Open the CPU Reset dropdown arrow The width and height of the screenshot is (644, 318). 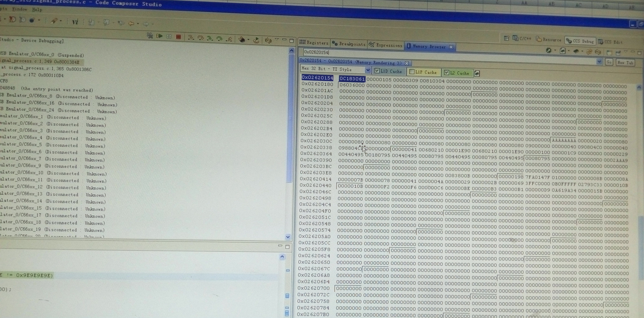click(x=248, y=39)
